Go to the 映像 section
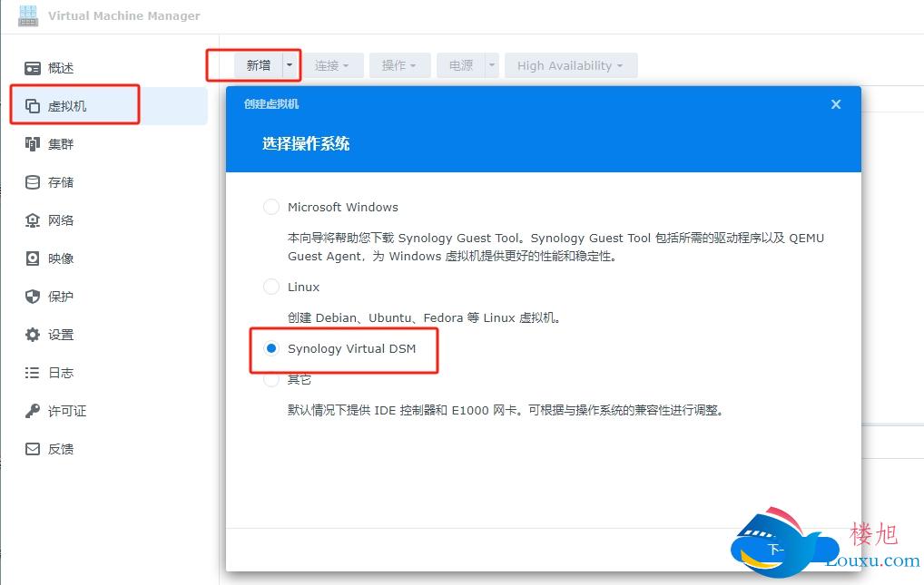Image resolution: width=924 pixels, height=585 pixels. (x=110, y=258)
